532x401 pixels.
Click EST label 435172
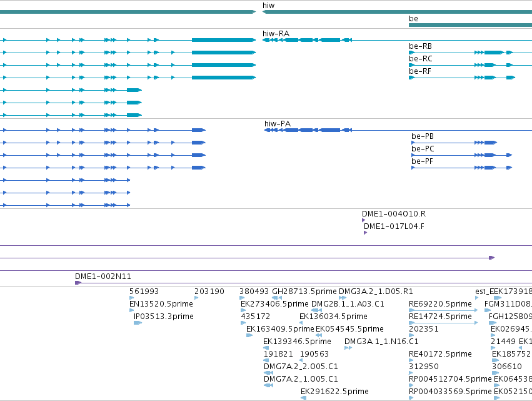(256, 317)
